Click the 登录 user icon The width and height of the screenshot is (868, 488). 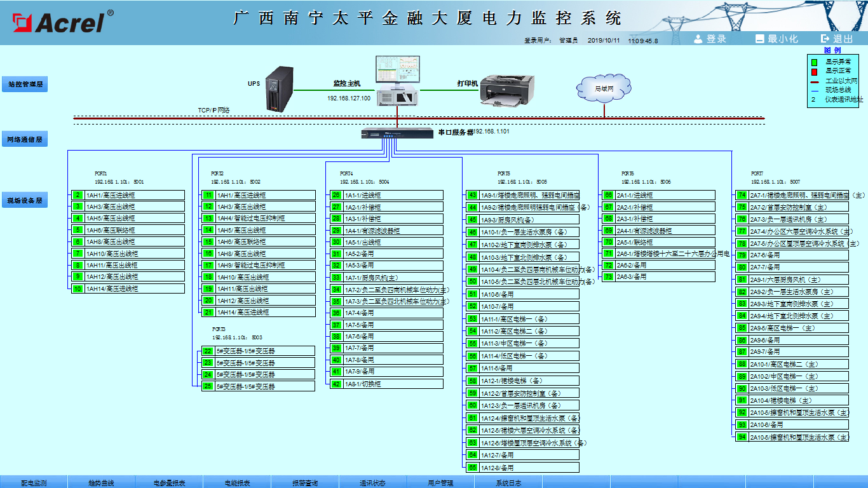coord(698,39)
